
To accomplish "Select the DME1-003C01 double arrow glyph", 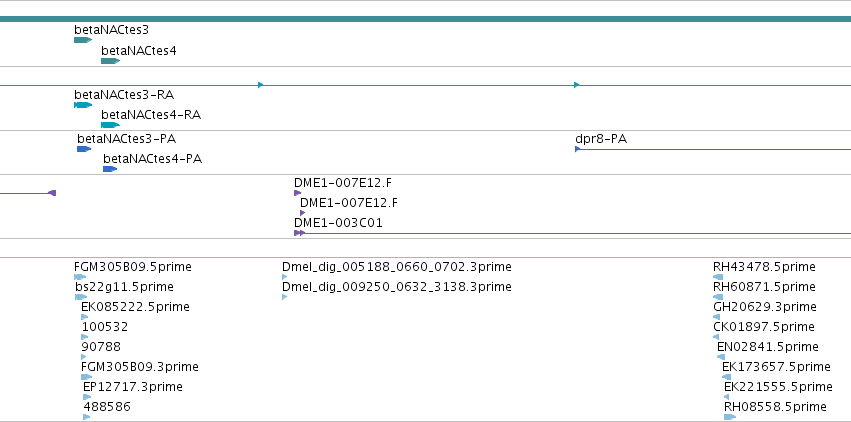I will tap(300, 233).
